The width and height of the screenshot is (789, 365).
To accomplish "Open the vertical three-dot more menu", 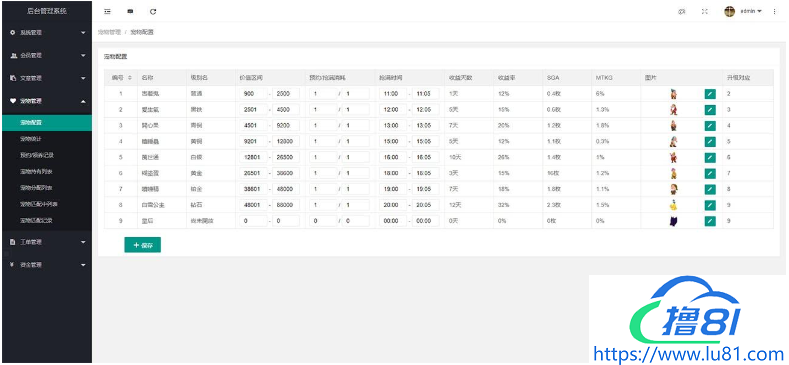I will [x=774, y=12].
